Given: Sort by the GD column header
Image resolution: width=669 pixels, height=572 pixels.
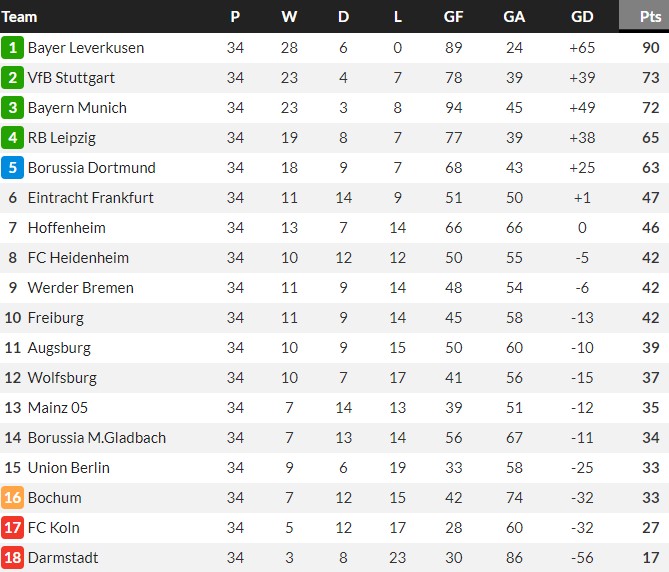Looking at the screenshot, I should tap(581, 16).
